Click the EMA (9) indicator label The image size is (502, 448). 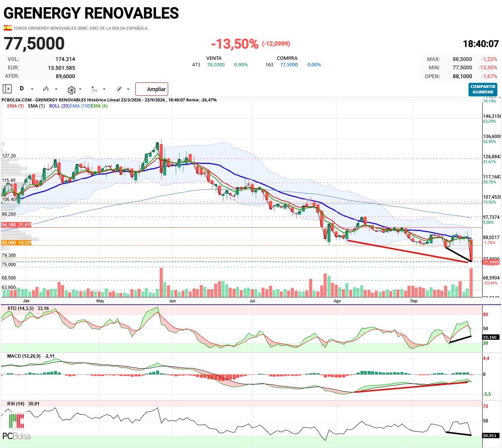click(x=15, y=106)
